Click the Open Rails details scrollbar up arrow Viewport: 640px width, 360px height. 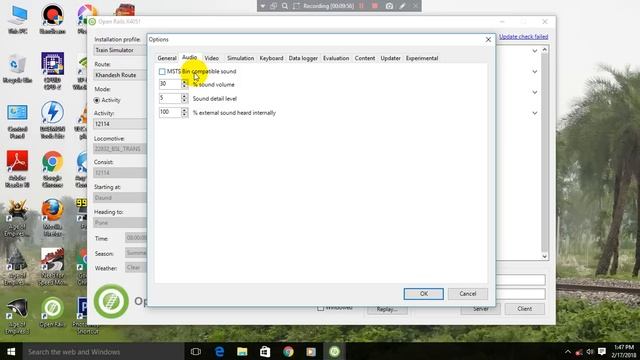pyautogui.click(x=544, y=50)
